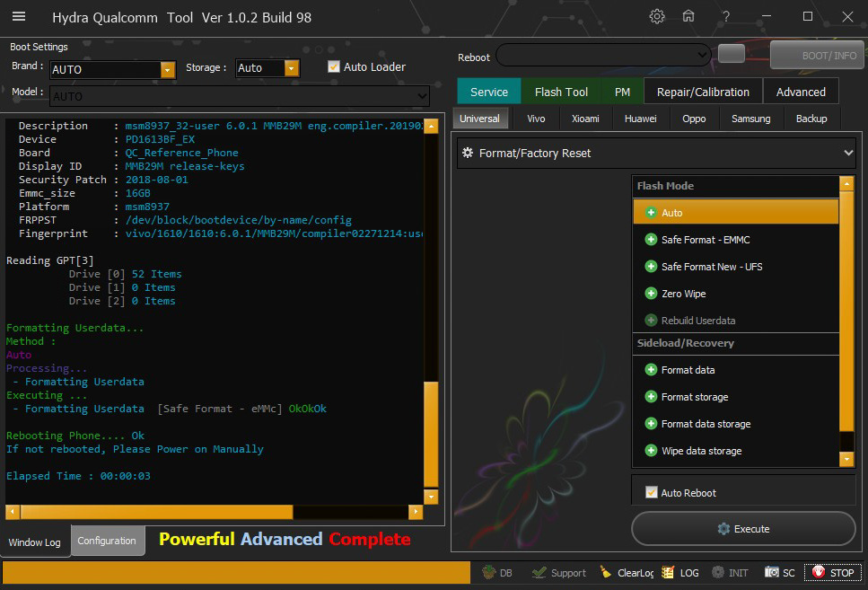Open the Xioami sub-tab

pos(585,119)
